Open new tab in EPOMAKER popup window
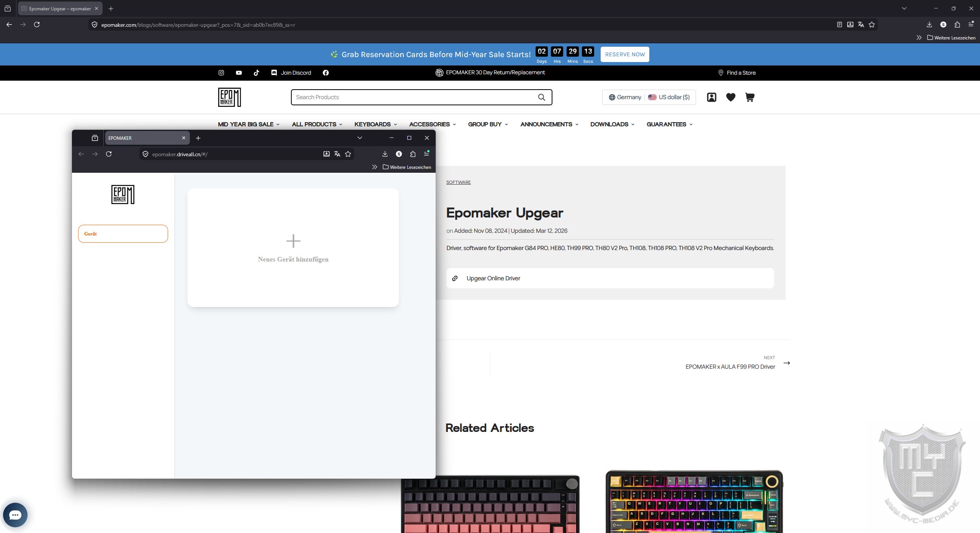This screenshot has height=533, width=980. click(198, 138)
